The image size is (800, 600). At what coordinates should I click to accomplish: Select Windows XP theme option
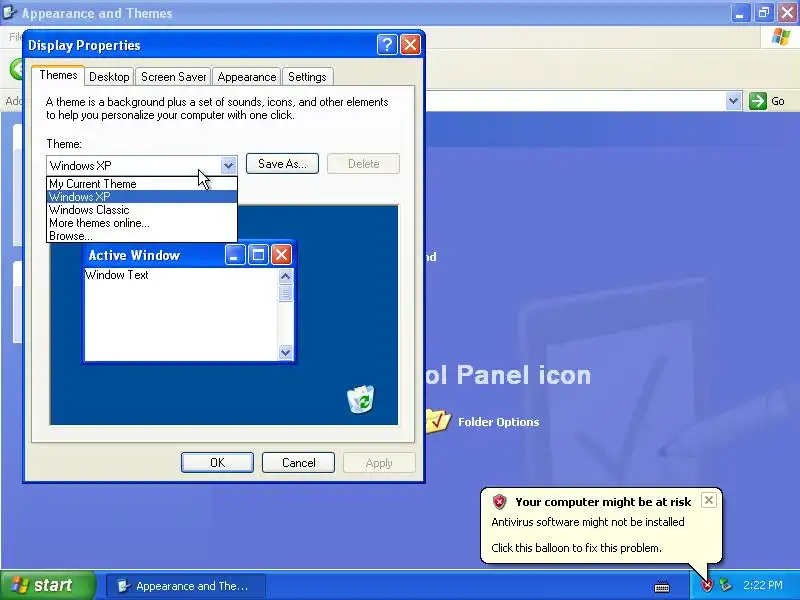tap(142, 197)
